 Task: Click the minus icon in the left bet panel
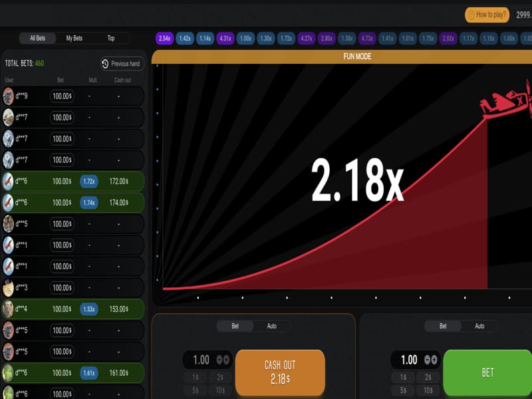(219, 360)
